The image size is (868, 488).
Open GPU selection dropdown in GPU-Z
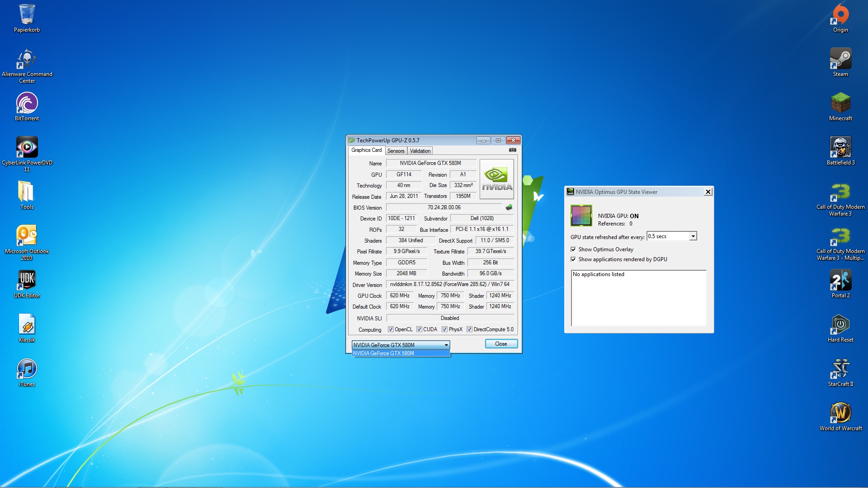tap(401, 345)
